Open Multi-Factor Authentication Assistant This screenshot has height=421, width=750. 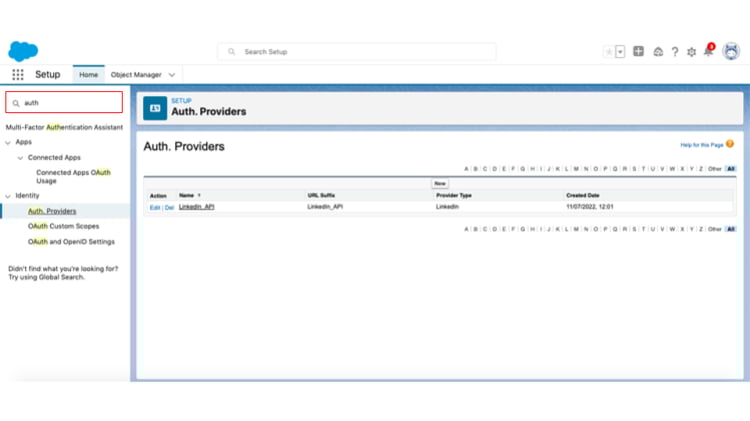point(64,127)
